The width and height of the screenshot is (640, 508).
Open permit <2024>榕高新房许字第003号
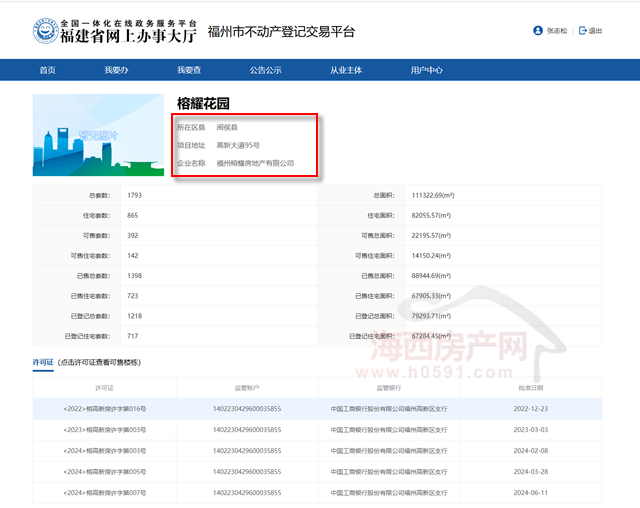[x=104, y=450]
